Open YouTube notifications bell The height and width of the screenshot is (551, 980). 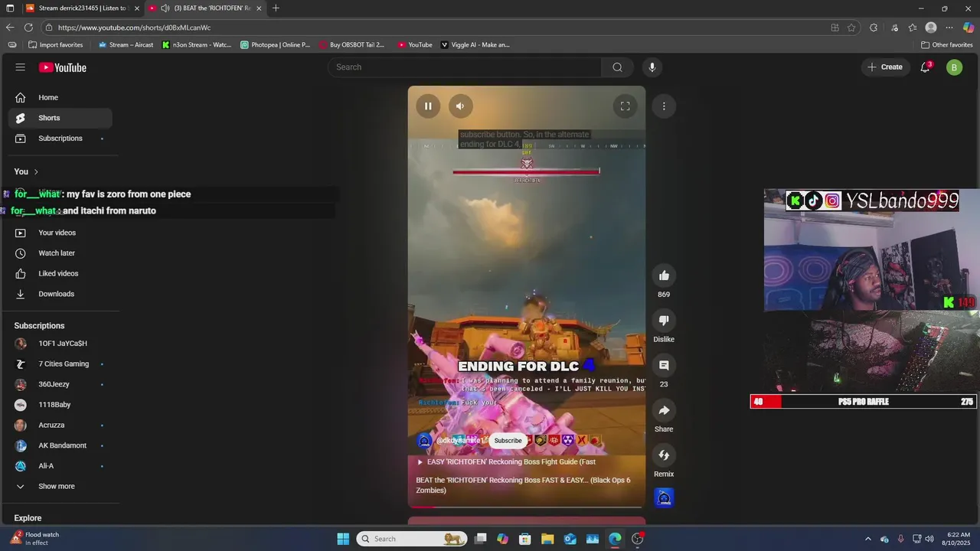tap(925, 67)
